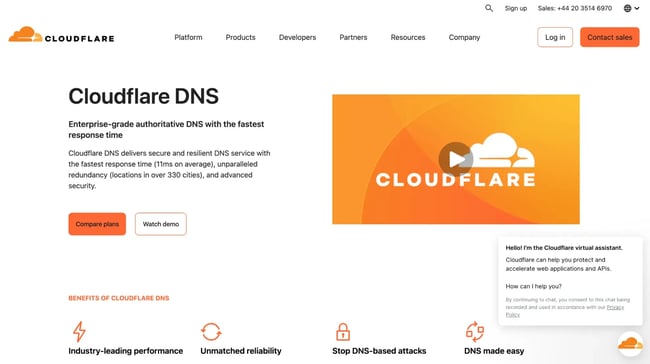Click the 'Cloudflare DNS' page title
The image size is (650, 364).
[143, 96]
